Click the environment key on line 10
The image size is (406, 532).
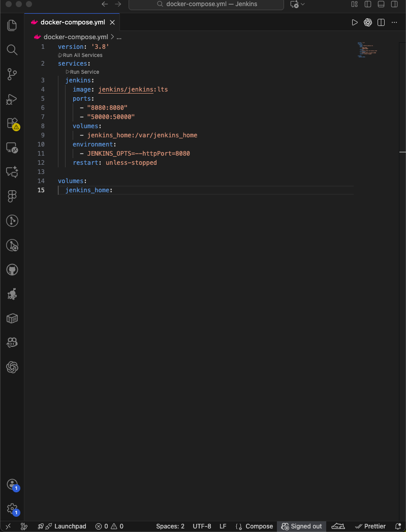coord(93,144)
